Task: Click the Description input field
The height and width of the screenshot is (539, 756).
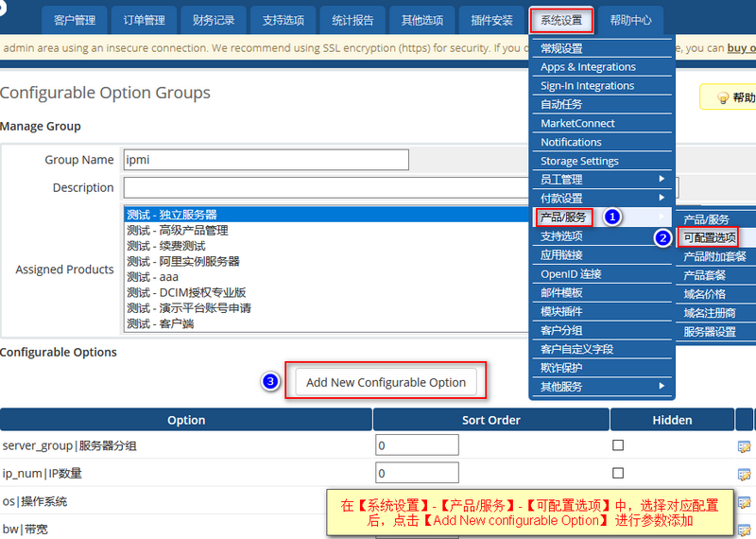Action: coord(326,188)
